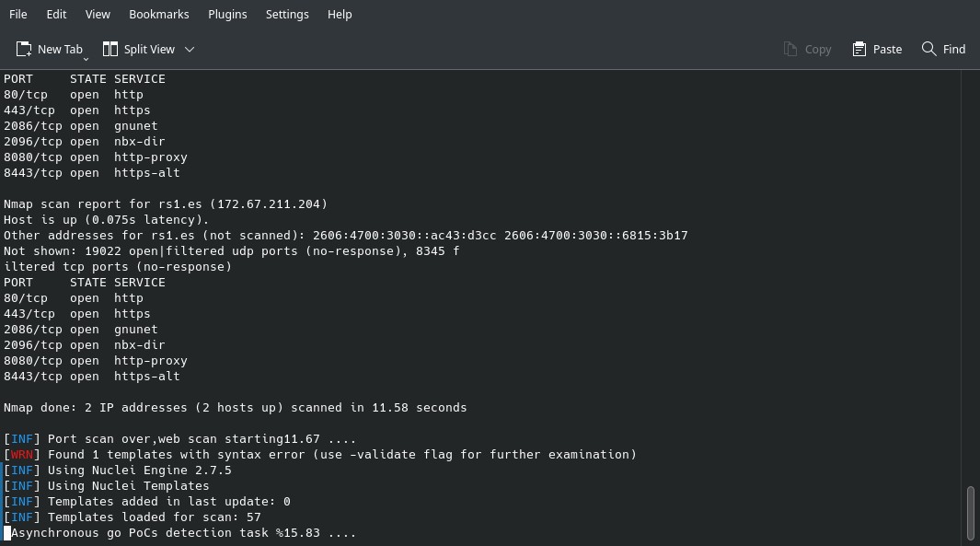
Task: Expand the New Tab dropdown arrow
Action: 86,58
